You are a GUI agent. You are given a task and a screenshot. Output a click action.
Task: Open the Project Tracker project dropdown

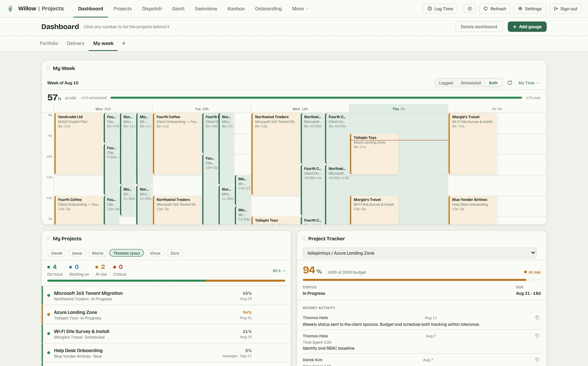pos(420,253)
